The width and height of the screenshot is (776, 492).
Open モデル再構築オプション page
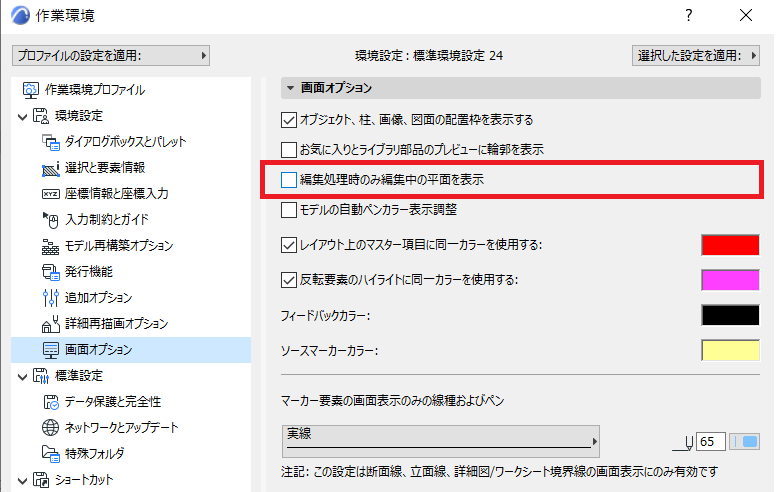point(119,246)
